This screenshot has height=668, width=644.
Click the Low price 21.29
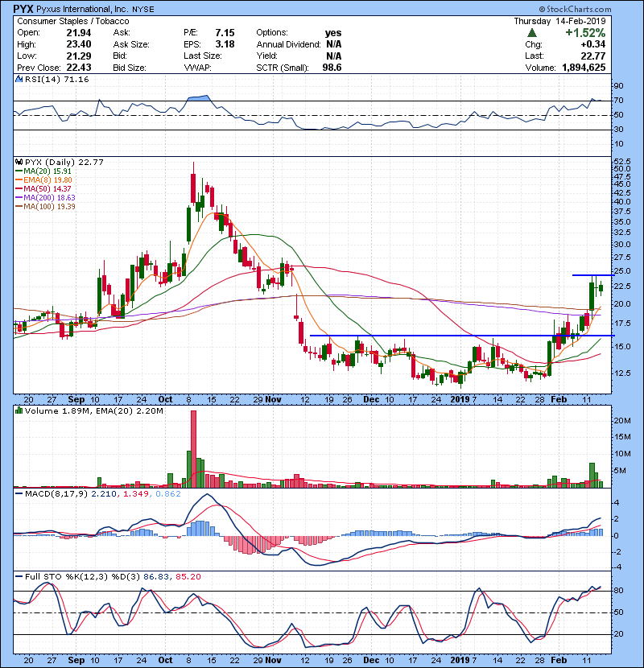point(79,56)
